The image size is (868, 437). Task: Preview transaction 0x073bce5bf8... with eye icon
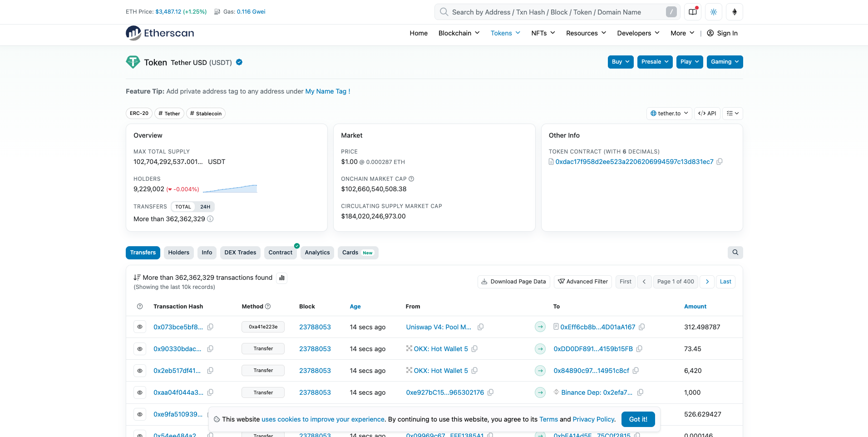(140, 327)
